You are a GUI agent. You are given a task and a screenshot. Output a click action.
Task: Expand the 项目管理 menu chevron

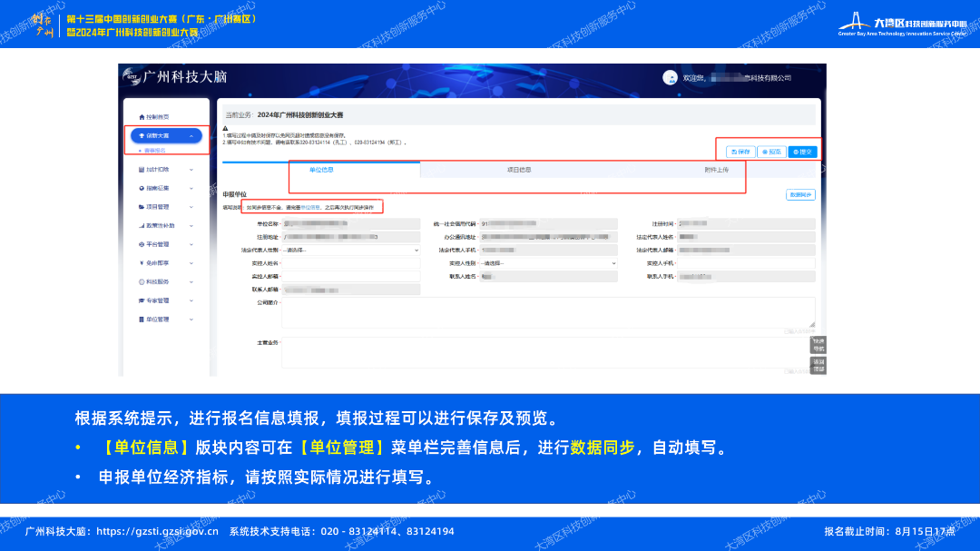pos(191,207)
